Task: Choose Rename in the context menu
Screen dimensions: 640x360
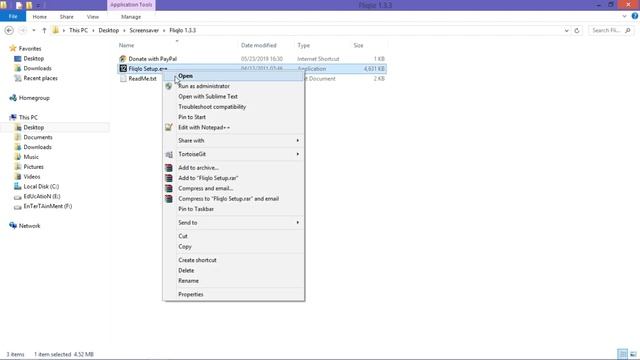Action: pos(233,280)
